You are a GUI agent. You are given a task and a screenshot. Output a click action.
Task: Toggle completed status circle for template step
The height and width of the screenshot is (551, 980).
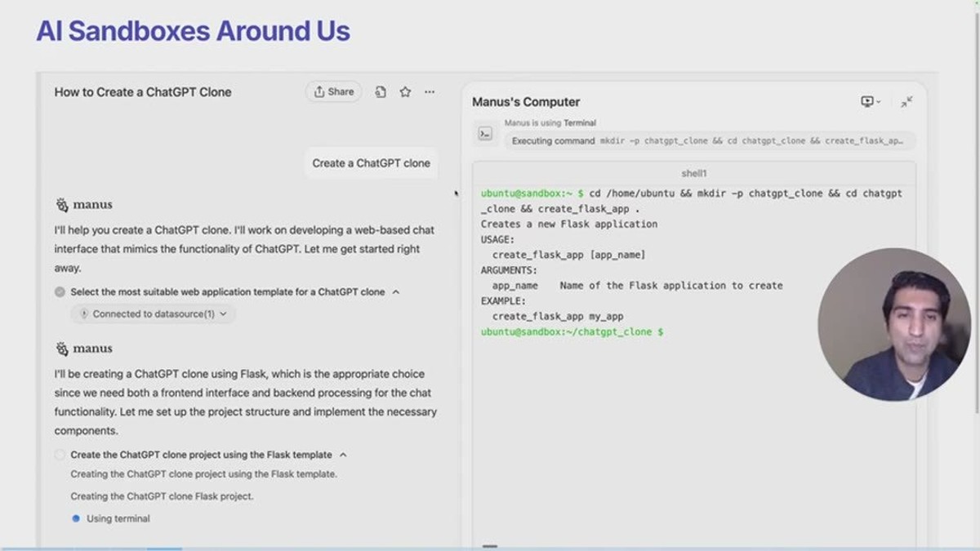60,291
